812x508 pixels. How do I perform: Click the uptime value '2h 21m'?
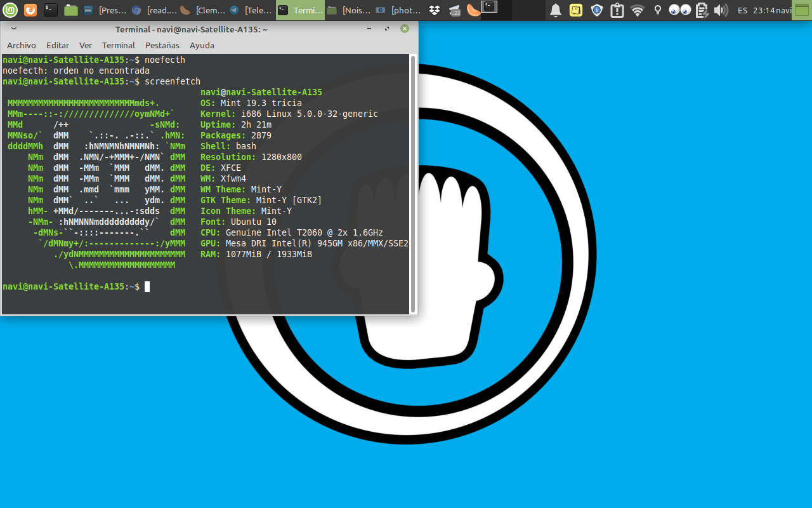(x=256, y=124)
